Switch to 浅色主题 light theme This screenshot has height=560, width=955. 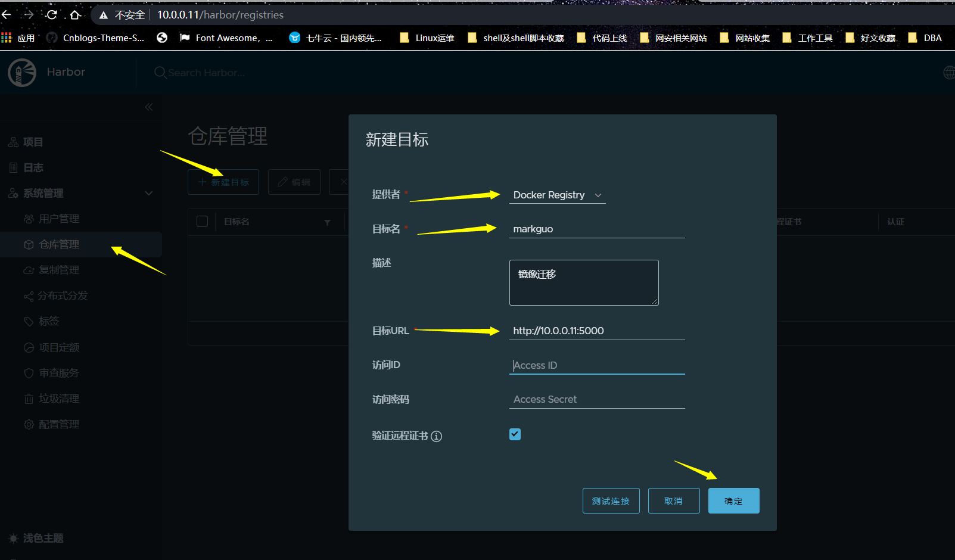point(36,538)
